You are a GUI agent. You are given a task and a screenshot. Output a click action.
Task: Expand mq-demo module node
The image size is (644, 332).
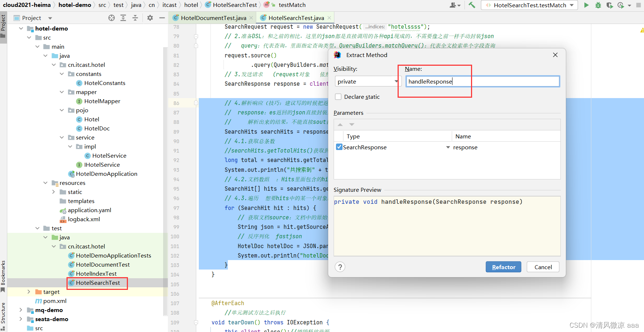(x=21, y=310)
